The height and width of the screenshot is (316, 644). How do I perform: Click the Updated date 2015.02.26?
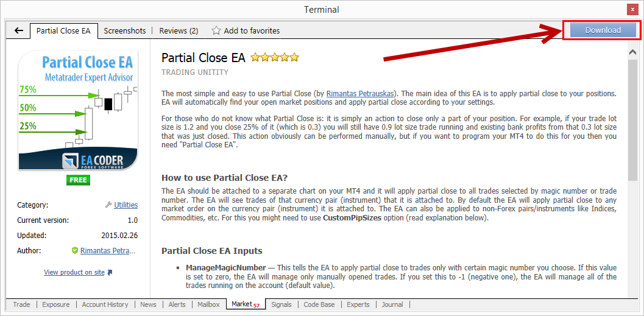(x=119, y=236)
